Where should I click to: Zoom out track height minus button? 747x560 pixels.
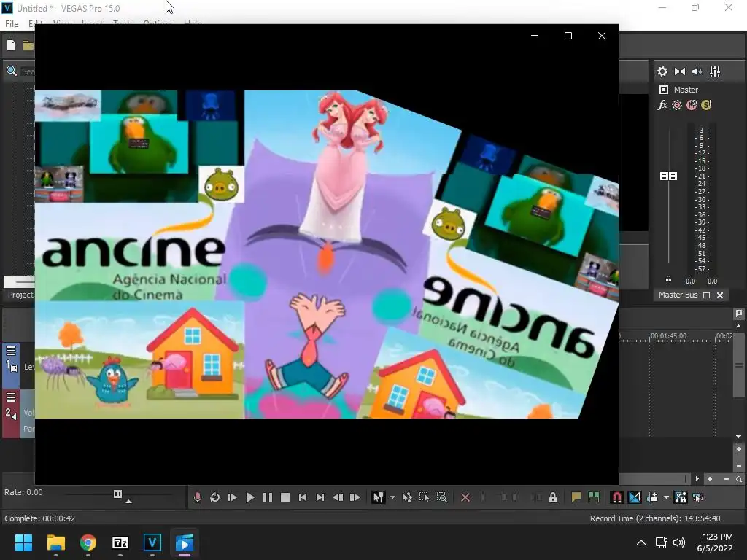pyautogui.click(x=738, y=466)
